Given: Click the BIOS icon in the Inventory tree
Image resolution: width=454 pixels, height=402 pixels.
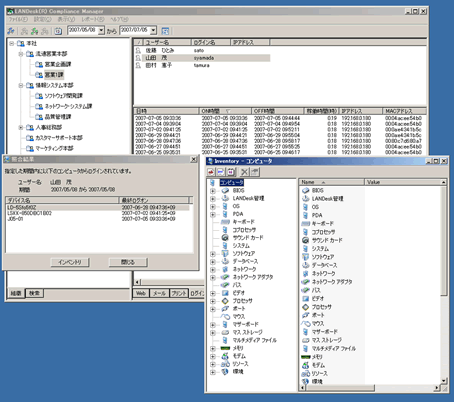Looking at the screenshot, I should click(225, 190).
